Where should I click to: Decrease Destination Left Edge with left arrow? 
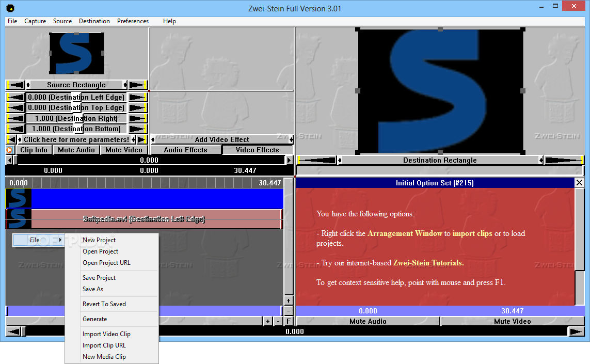tap(15, 97)
